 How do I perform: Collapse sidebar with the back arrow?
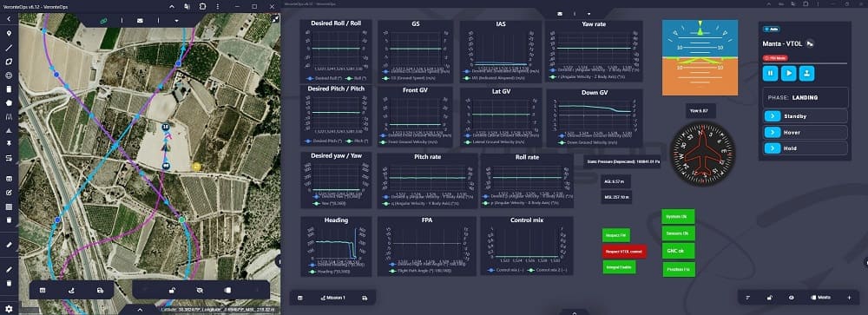click(9, 19)
